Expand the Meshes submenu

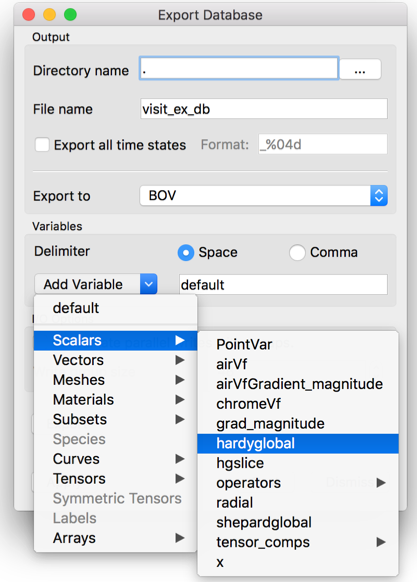click(115, 380)
